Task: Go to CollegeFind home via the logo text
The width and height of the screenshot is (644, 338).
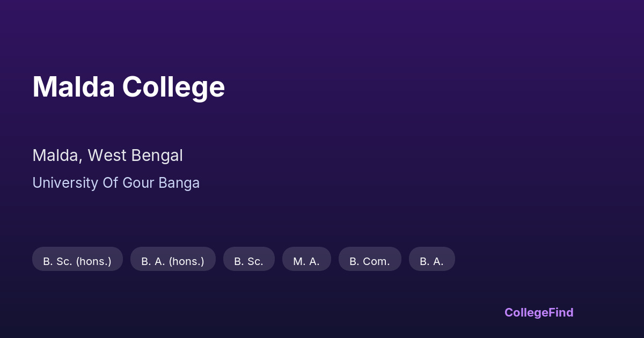Action: [539, 312]
